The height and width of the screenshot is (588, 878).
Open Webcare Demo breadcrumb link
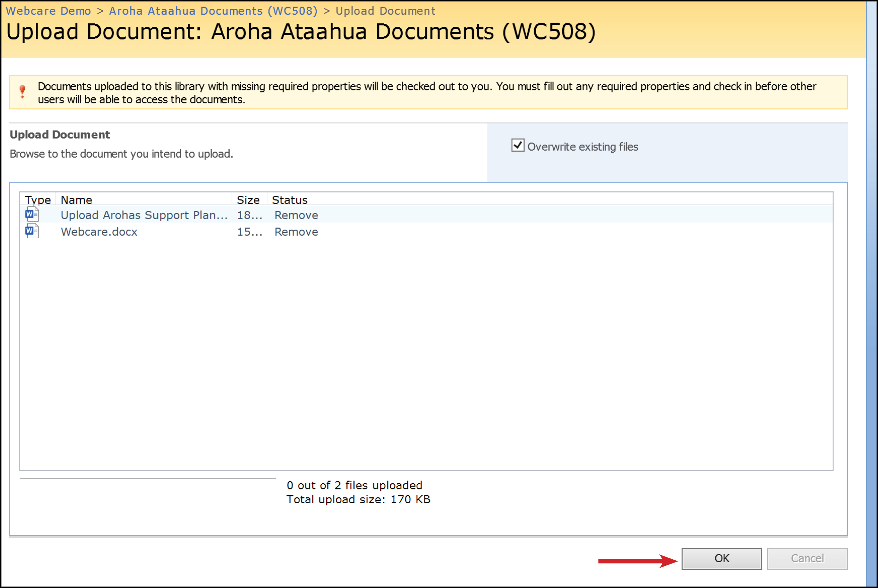(48, 11)
